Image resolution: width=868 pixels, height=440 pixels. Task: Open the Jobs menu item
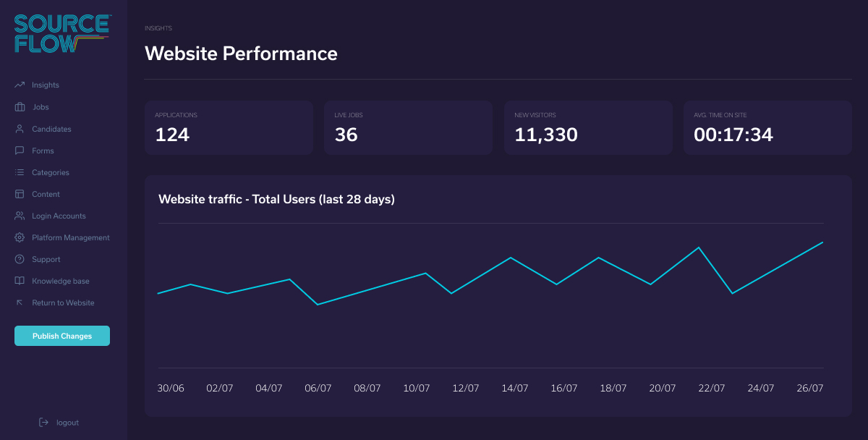click(x=41, y=107)
